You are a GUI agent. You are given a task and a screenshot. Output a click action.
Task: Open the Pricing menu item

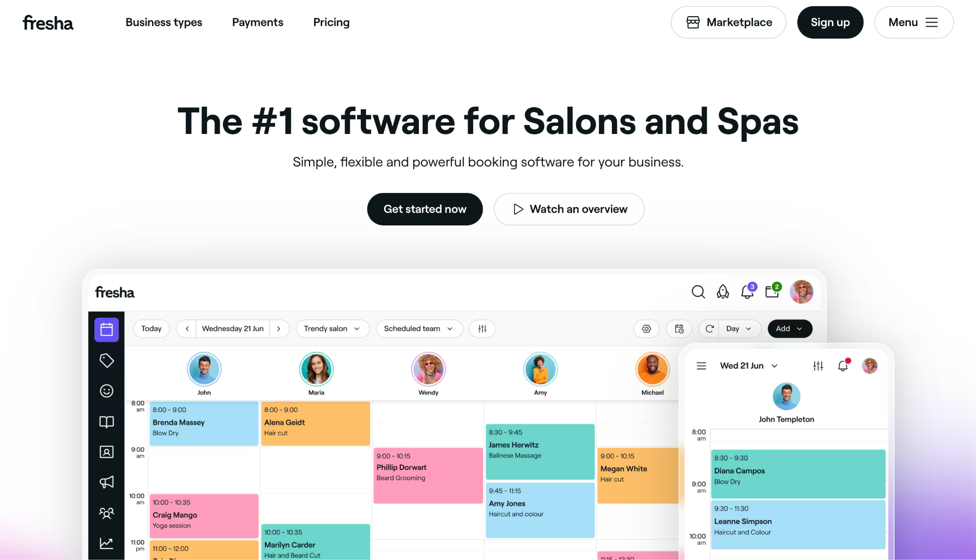pyautogui.click(x=331, y=22)
